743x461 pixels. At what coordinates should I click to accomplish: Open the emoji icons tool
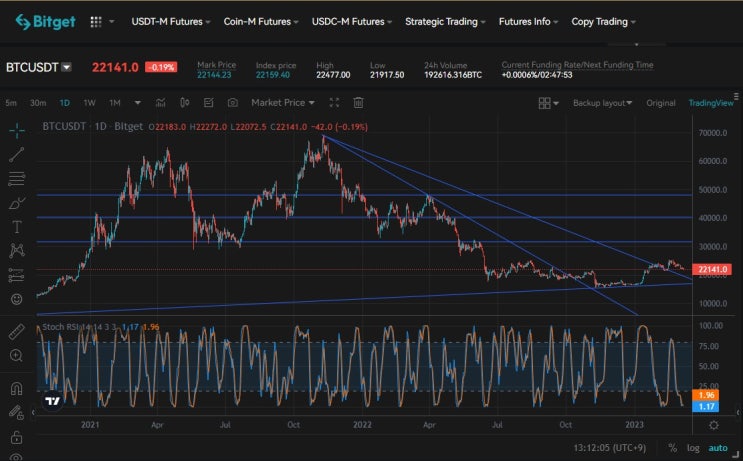pyautogui.click(x=17, y=299)
